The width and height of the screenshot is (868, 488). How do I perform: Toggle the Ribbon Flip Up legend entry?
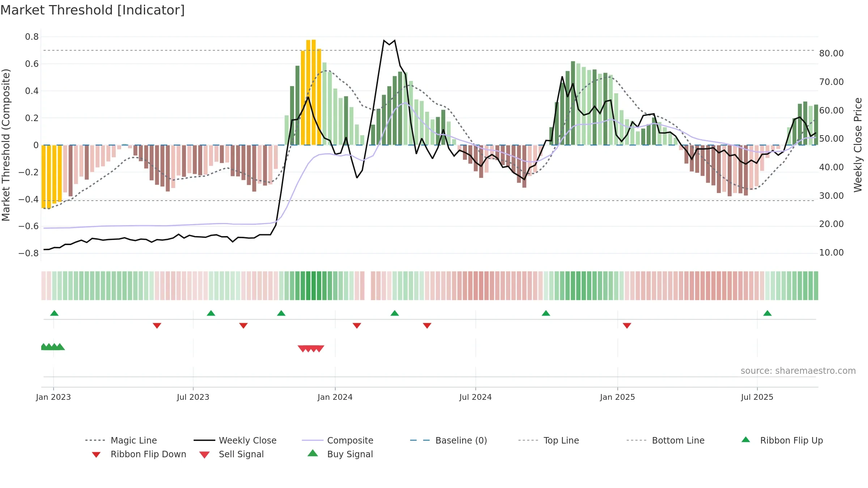tap(782, 440)
